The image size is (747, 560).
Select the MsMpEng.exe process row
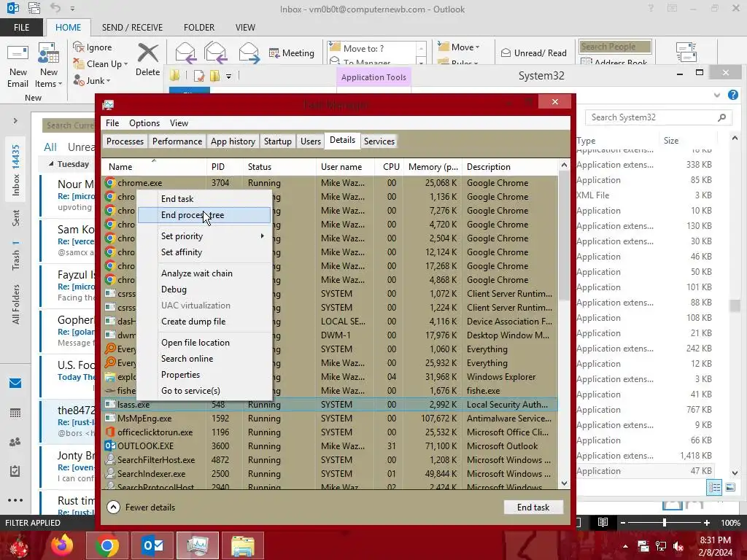[x=329, y=419]
